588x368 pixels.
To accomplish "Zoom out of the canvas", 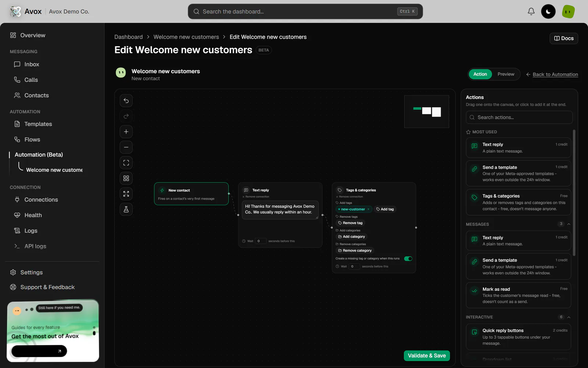I will coord(126,147).
